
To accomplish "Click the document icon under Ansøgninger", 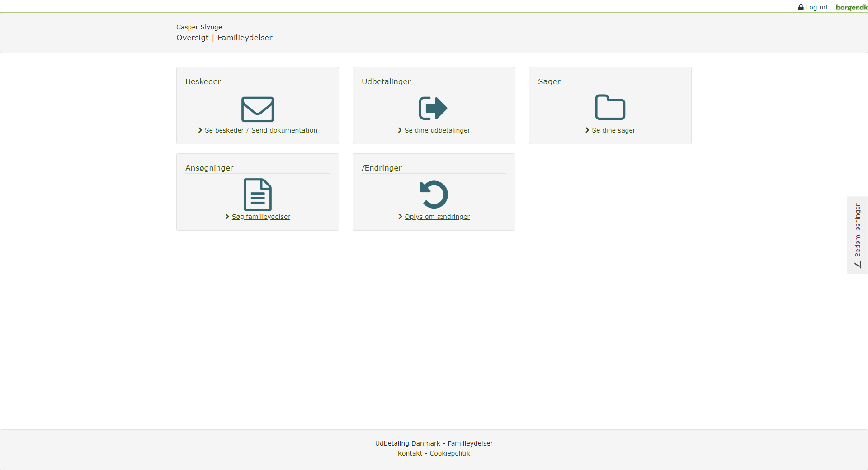I will (258, 195).
